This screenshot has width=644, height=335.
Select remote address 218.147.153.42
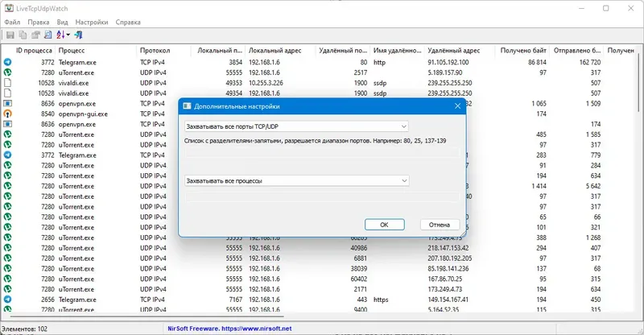[448, 248]
